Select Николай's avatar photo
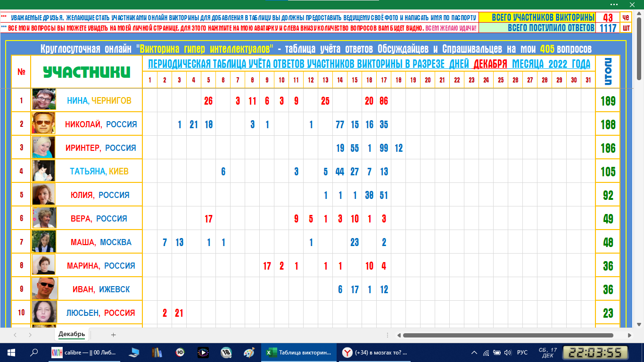This screenshot has height=362, width=644. click(x=44, y=123)
